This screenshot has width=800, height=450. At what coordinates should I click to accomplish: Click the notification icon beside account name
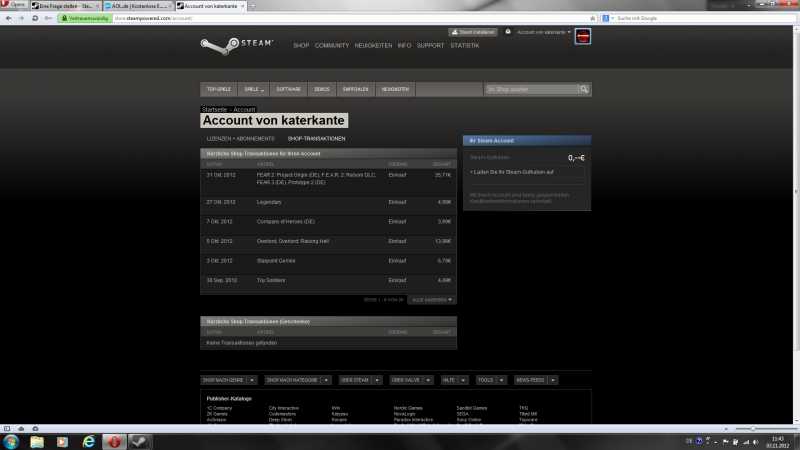(508, 32)
